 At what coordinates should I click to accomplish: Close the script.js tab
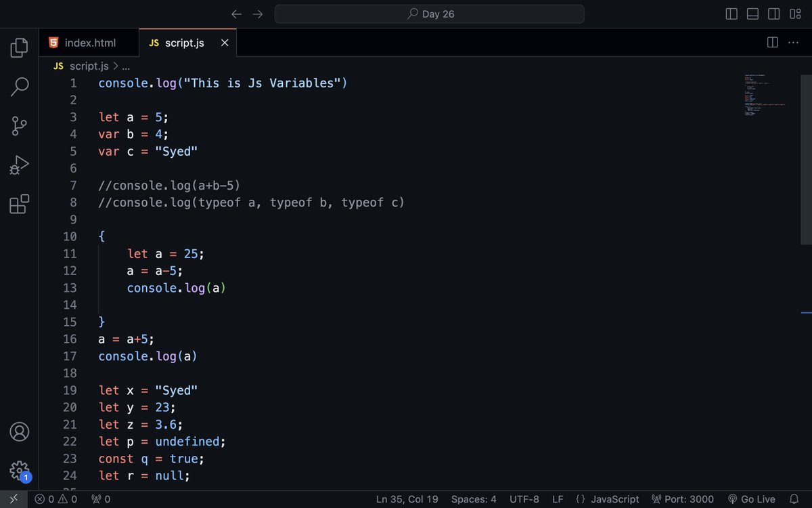click(225, 43)
